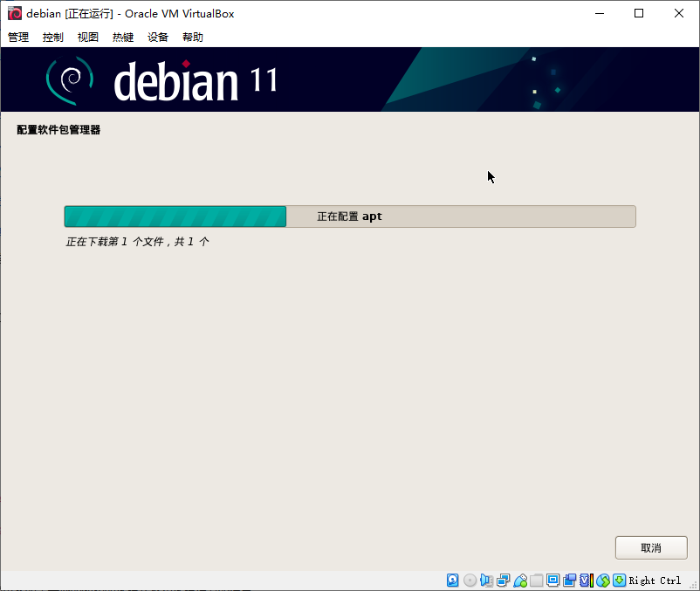Click the 正在配置 apt label
The image size is (700, 591).
[349, 216]
